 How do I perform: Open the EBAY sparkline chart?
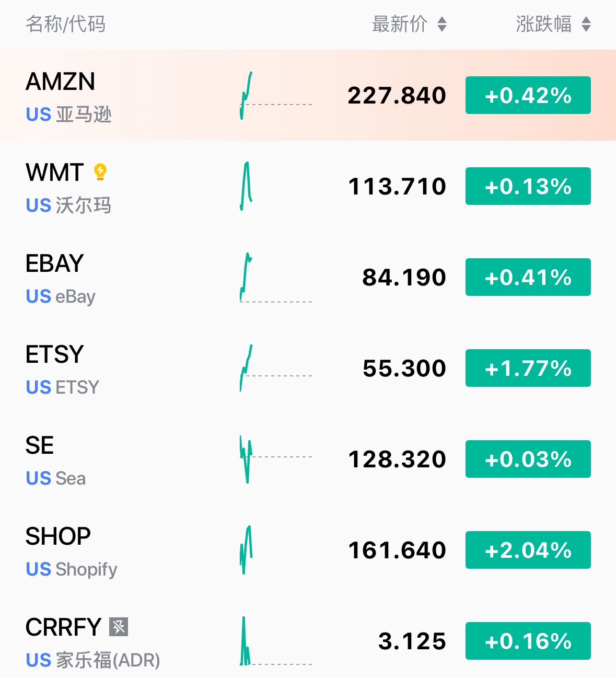pyautogui.click(x=275, y=278)
